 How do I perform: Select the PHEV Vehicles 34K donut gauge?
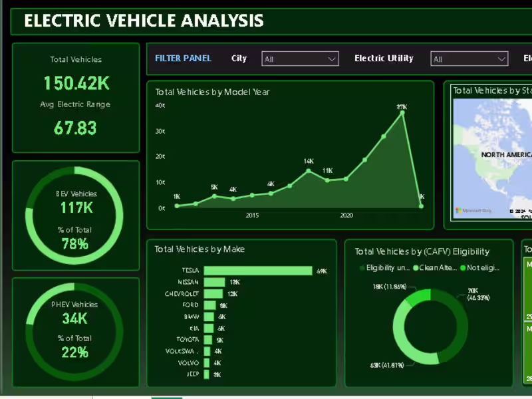tap(74, 331)
